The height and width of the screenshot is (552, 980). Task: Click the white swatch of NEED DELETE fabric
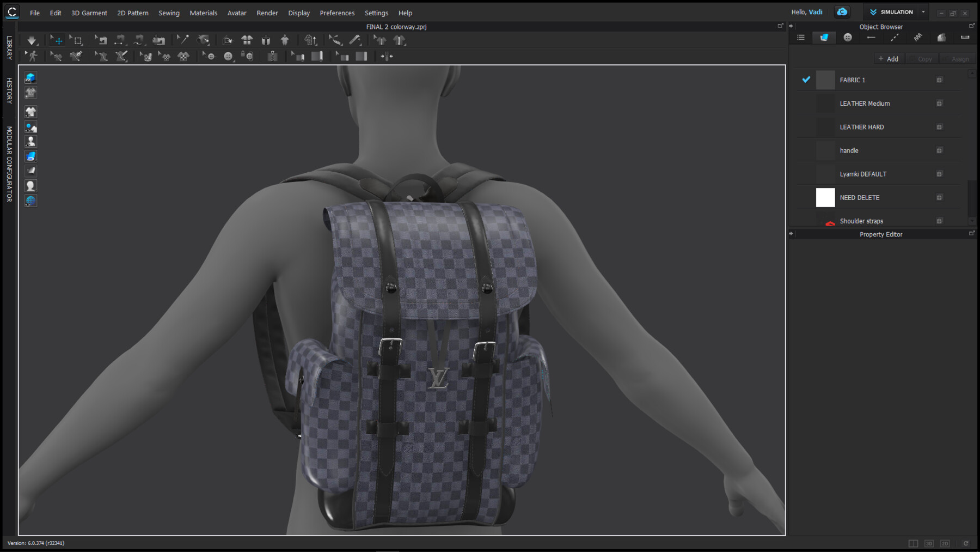tap(825, 197)
